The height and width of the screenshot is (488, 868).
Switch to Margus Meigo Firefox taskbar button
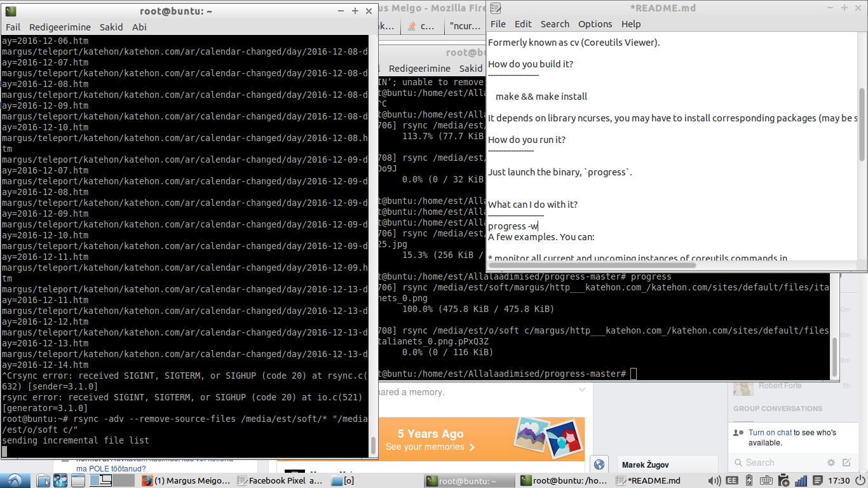click(x=187, y=480)
